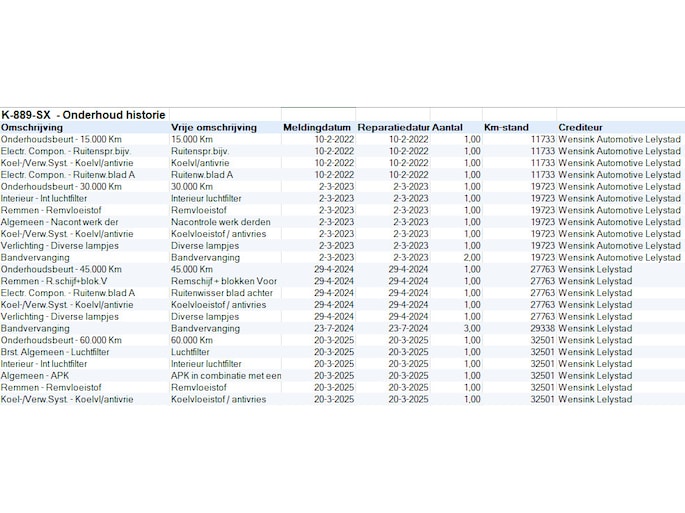The height and width of the screenshot is (513, 685).
Task: Select the K-889-SX Onderhoud historie title cell
Action: click(x=84, y=115)
